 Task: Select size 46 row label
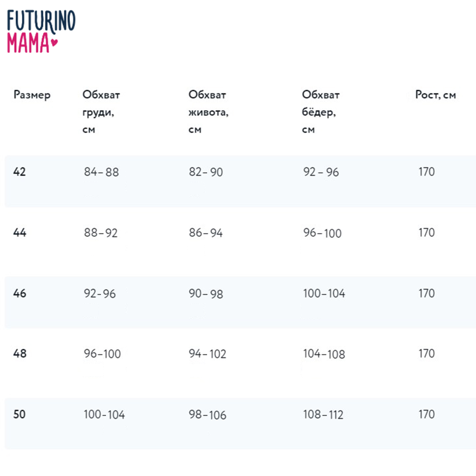[20, 293]
